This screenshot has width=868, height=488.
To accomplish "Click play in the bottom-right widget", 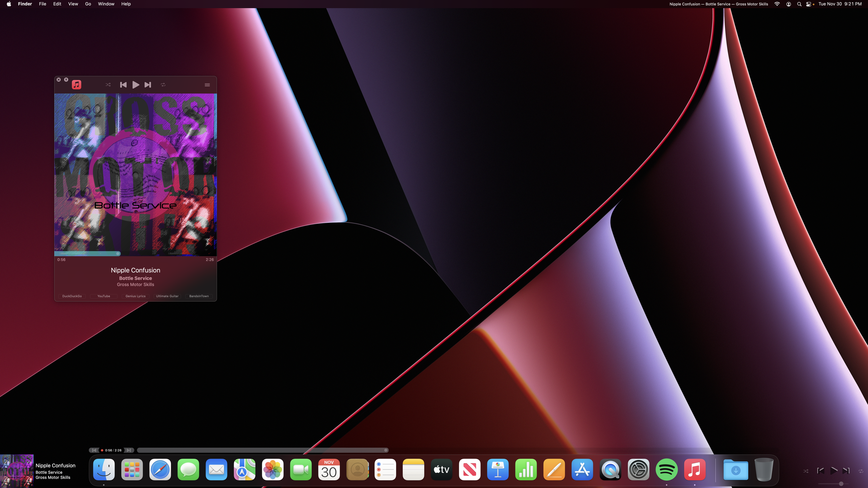I will tap(834, 471).
